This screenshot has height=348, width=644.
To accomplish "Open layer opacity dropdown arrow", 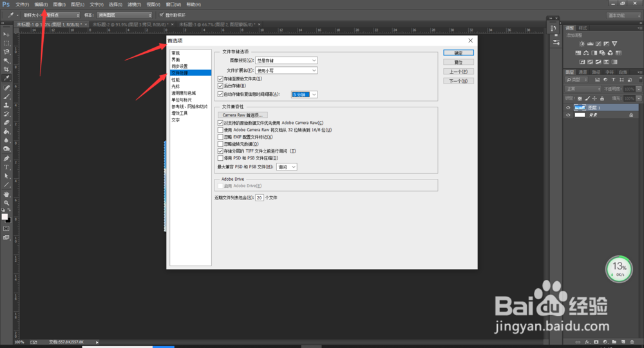I will click(x=639, y=89).
